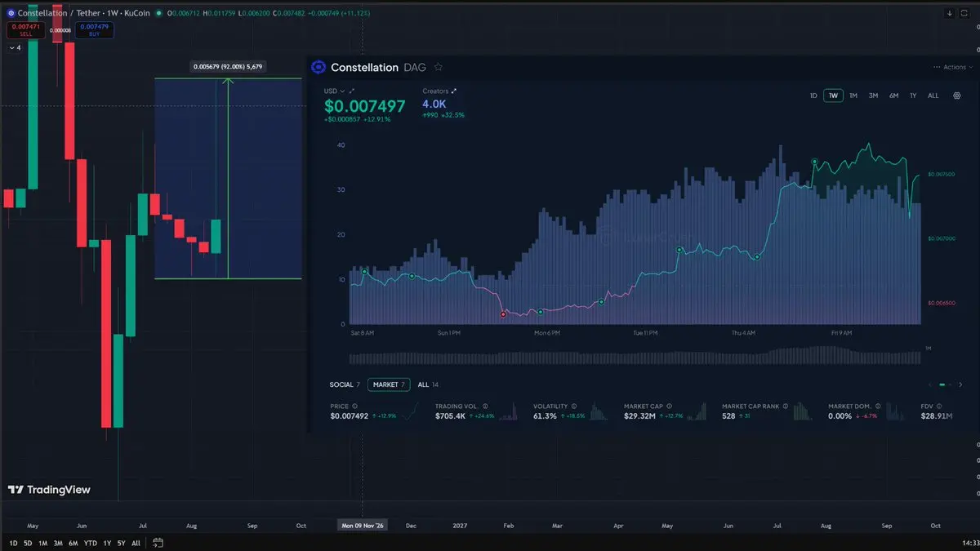Set TradingView range to 1M
Image resolution: width=980 pixels, height=551 pixels.
click(x=42, y=543)
